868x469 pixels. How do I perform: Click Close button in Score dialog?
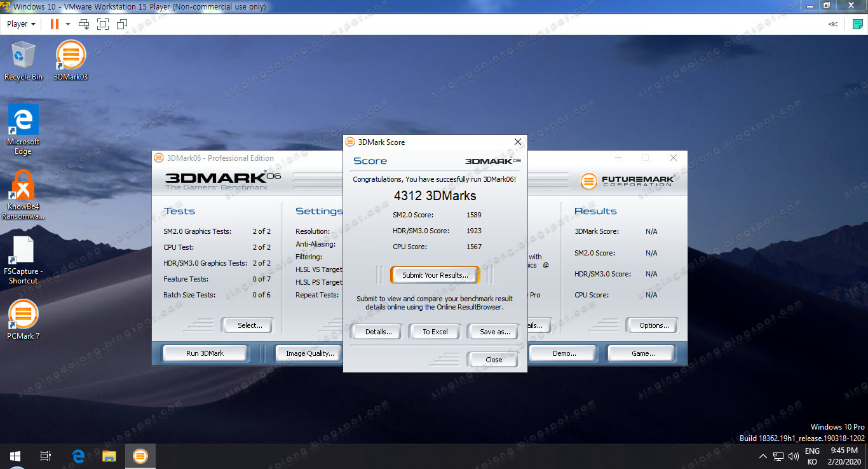coord(494,360)
